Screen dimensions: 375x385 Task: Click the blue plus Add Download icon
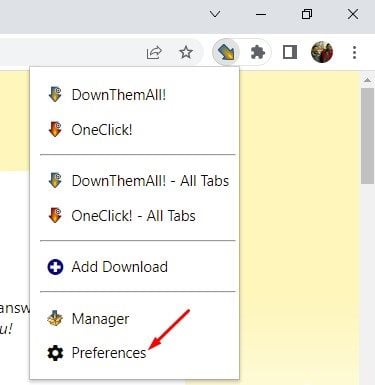tap(55, 267)
